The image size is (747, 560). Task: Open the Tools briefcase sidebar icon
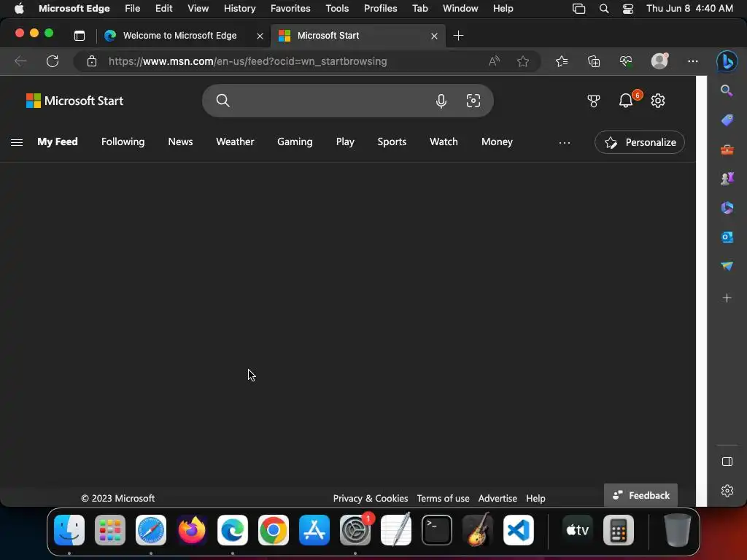727,149
